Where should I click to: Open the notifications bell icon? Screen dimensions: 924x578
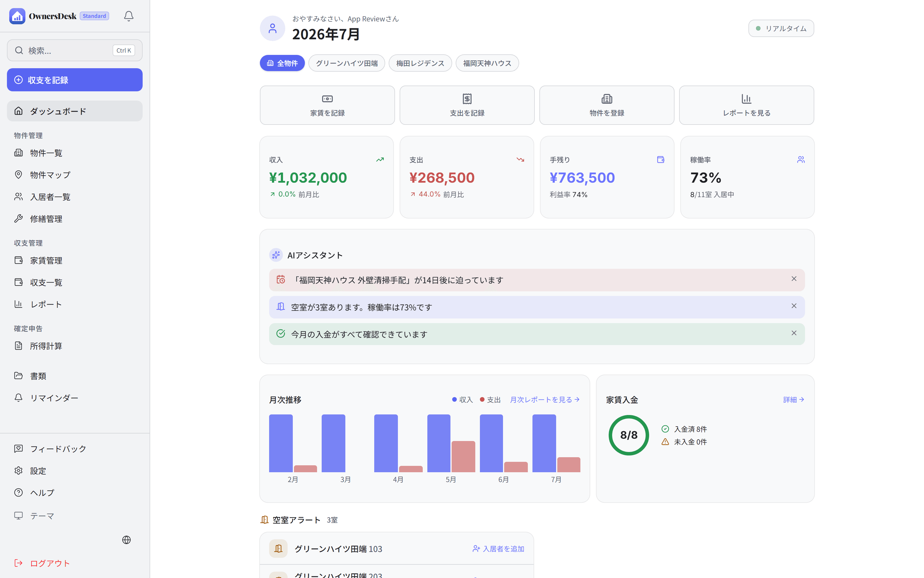(x=129, y=16)
